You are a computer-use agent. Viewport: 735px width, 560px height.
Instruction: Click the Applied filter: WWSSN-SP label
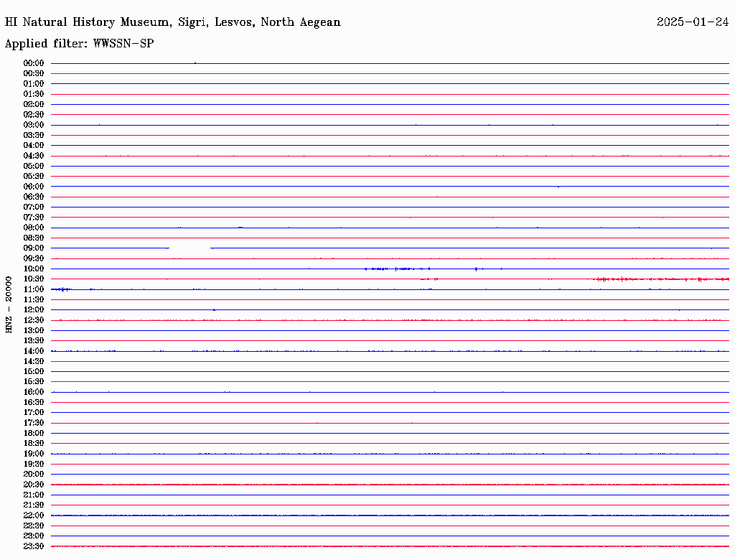tap(79, 44)
